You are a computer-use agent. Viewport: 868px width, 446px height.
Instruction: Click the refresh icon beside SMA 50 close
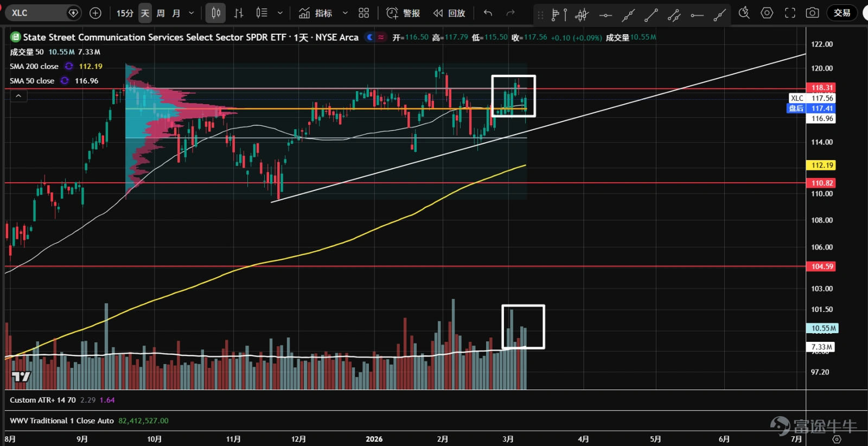(x=65, y=81)
